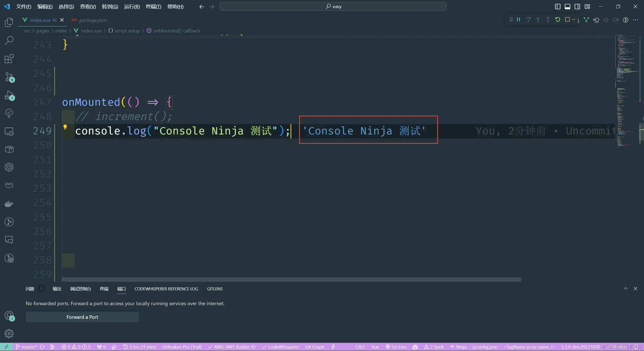Open the 运行(R) menu
644x351 pixels.
(x=132, y=7)
